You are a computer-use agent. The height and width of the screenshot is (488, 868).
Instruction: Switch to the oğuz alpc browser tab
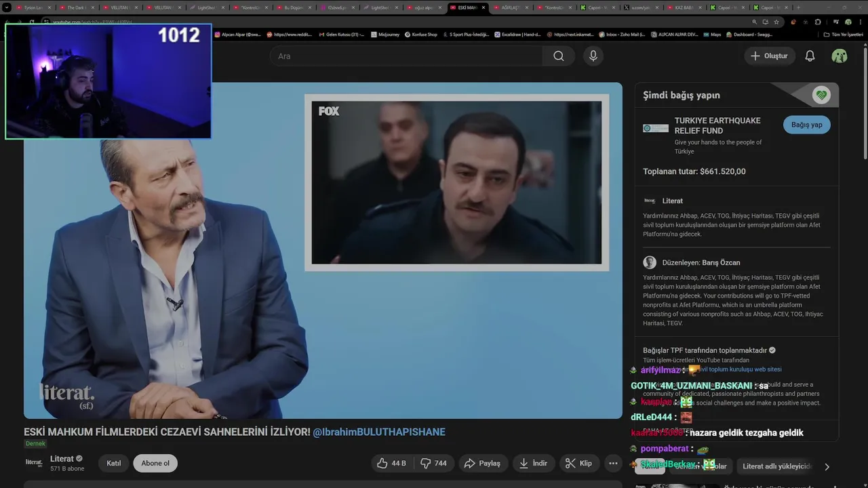[x=425, y=7]
